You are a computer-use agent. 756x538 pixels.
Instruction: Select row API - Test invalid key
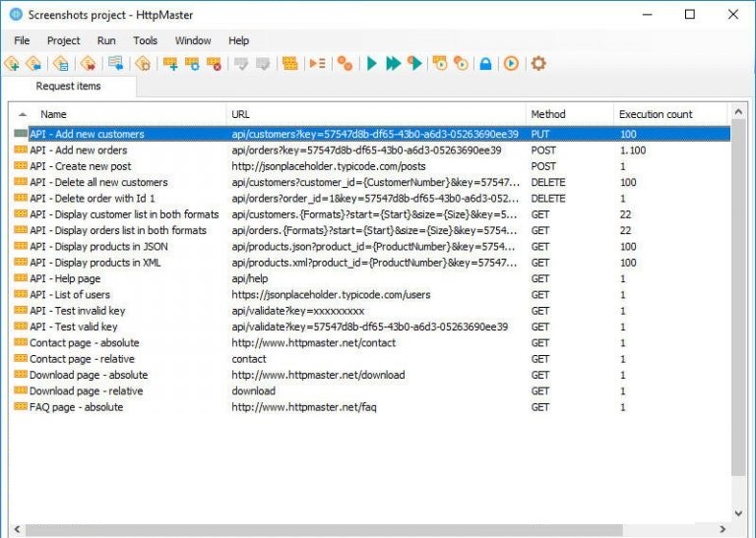(x=371, y=311)
